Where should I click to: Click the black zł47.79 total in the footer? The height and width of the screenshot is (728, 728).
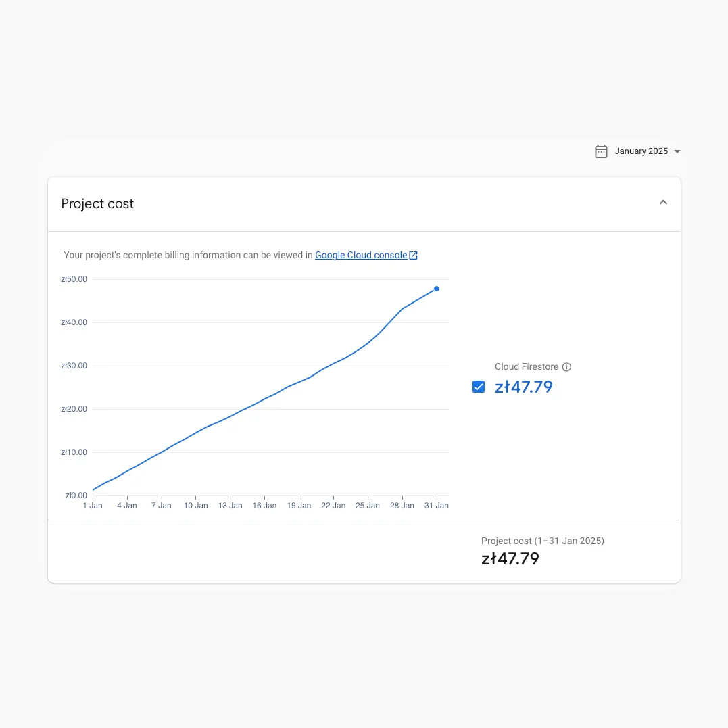[x=510, y=559]
